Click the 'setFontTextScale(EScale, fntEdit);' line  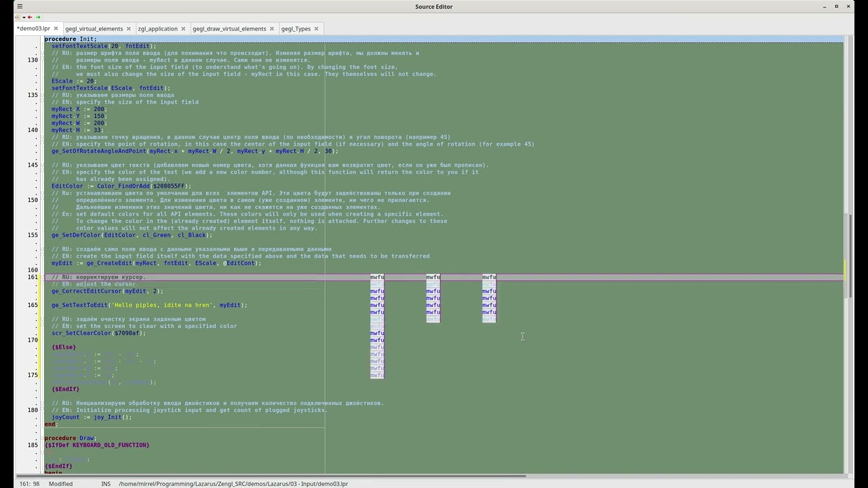pos(111,88)
